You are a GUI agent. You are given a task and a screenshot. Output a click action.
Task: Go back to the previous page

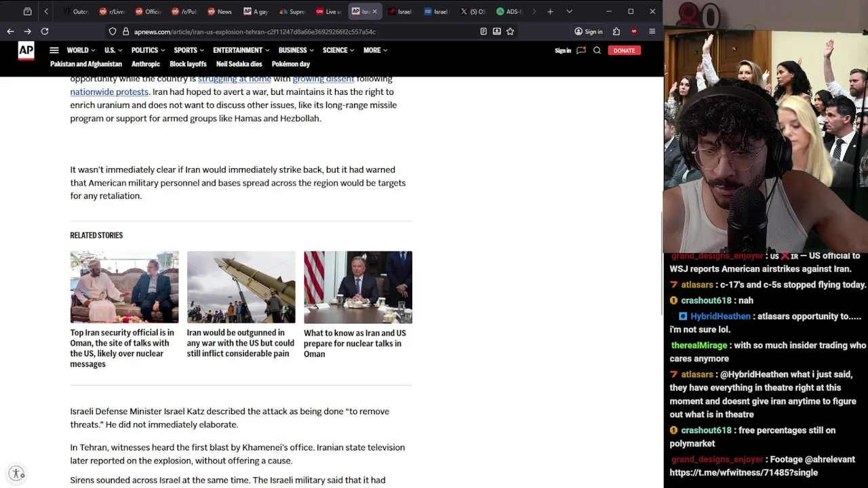(10, 31)
